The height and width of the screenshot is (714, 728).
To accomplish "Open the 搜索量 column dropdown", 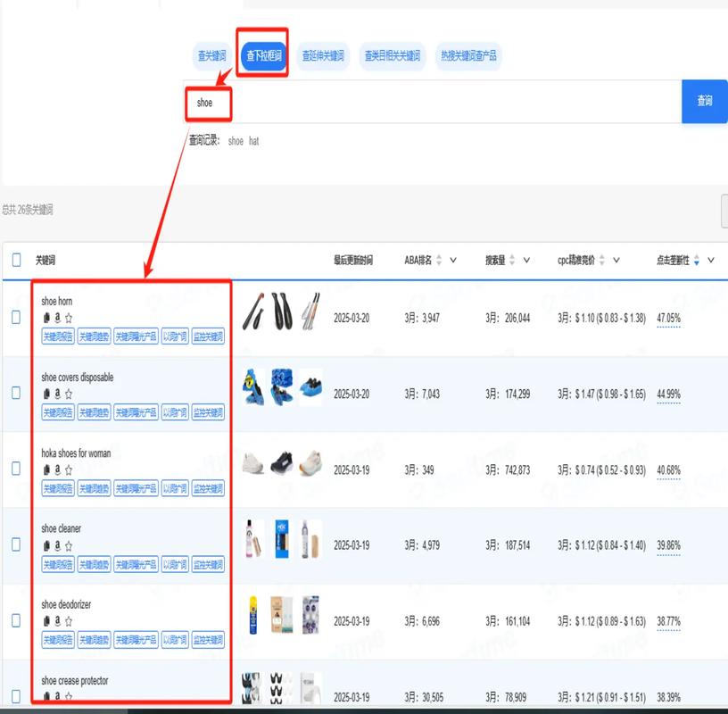I will (x=526, y=260).
